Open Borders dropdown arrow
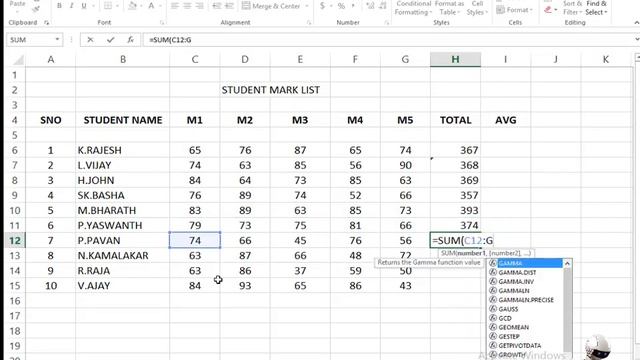Image resolution: width=640 pixels, height=360 pixels. (x=117, y=6)
